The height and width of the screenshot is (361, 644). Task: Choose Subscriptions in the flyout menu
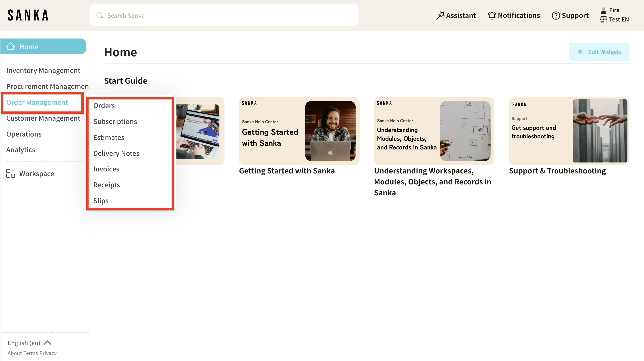point(115,121)
